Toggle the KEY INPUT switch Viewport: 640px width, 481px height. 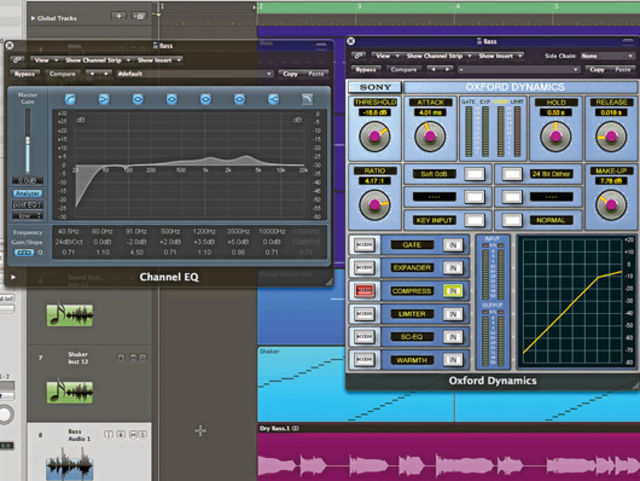[x=474, y=220]
